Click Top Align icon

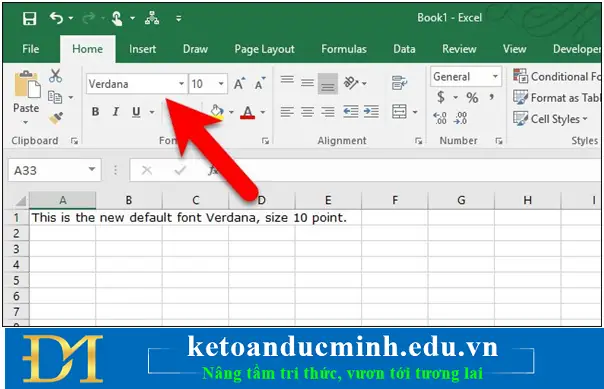pyautogui.click(x=287, y=81)
